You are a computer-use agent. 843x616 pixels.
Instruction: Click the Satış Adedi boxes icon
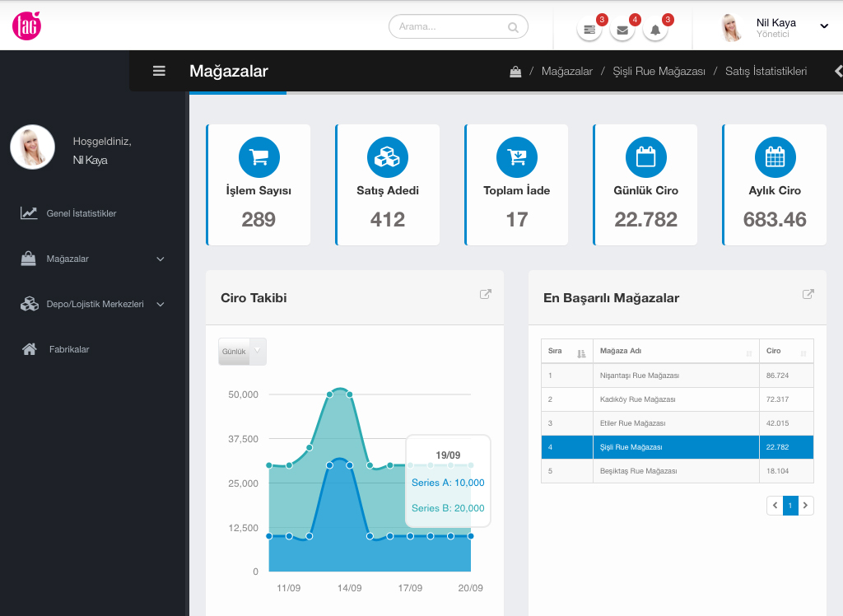[x=388, y=157]
